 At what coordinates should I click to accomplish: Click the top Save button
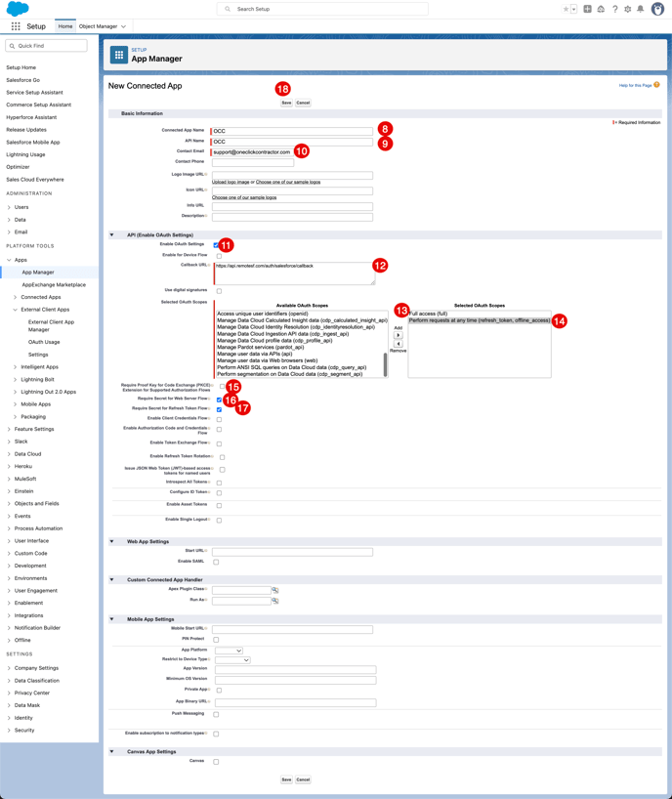pyautogui.click(x=286, y=103)
